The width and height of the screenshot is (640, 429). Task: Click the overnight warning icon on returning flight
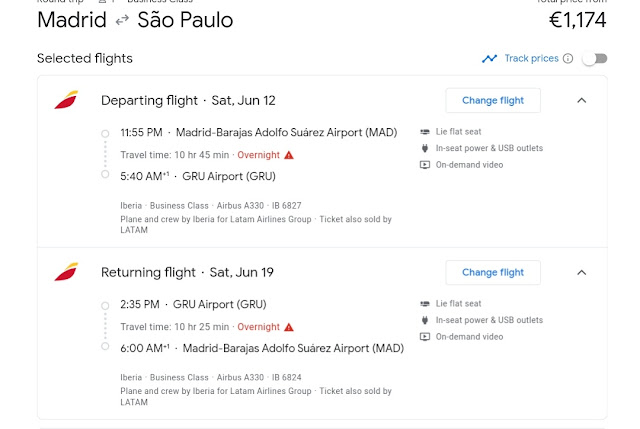point(289,327)
